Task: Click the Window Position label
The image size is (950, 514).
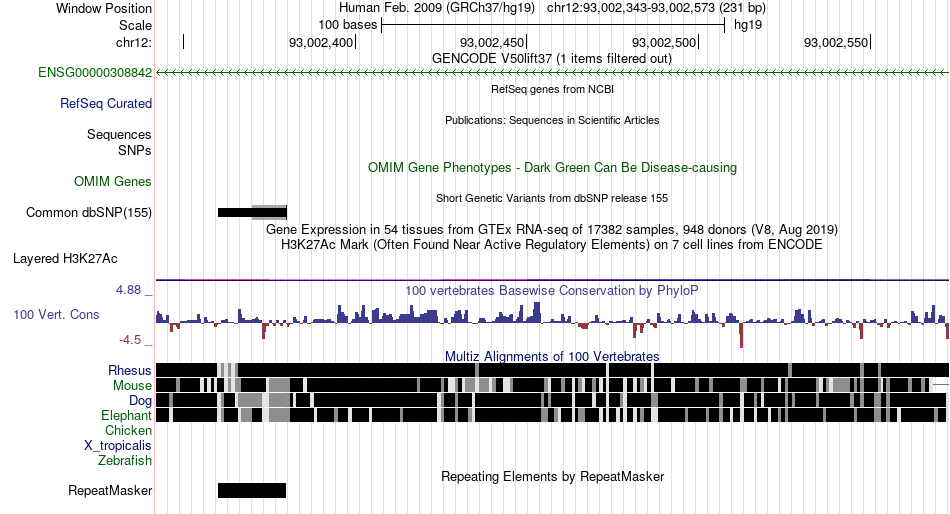Action: 104,8
